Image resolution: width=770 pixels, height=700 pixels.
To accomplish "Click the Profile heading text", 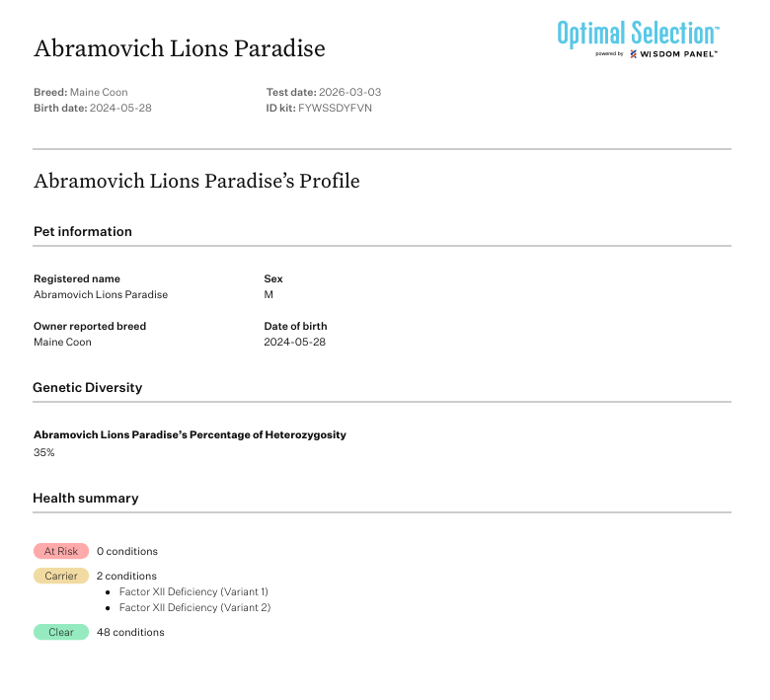I will coord(196,181).
